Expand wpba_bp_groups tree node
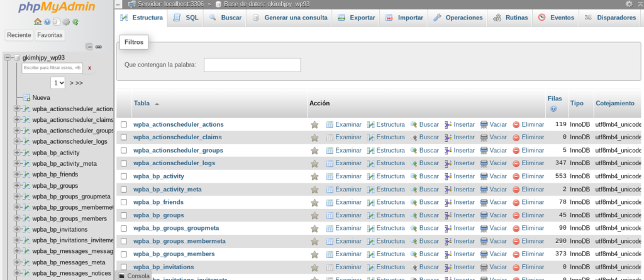 click(17, 185)
